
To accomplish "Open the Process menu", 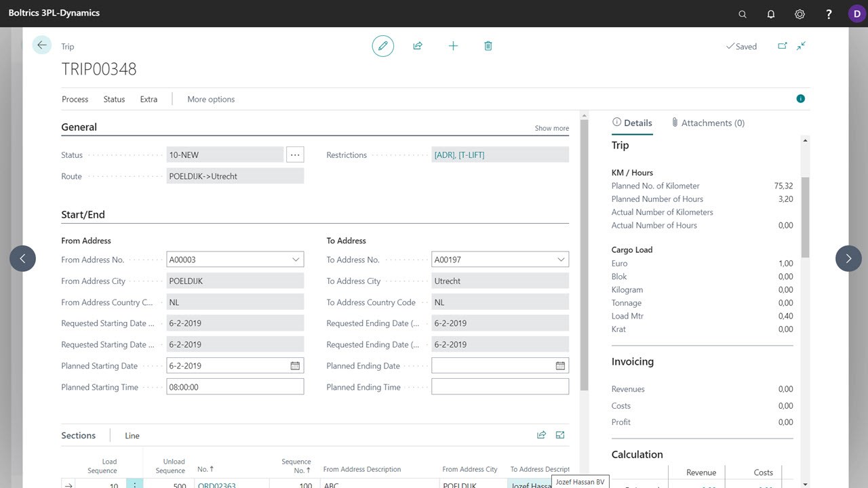I will [x=75, y=99].
